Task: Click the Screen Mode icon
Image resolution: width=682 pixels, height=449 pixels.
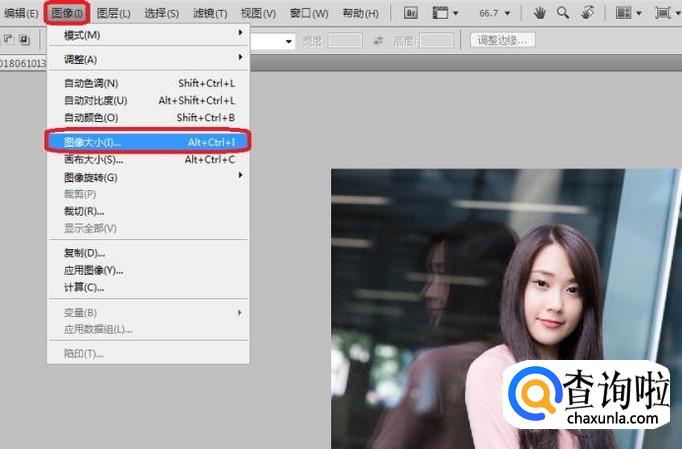Action: [663, 13]
